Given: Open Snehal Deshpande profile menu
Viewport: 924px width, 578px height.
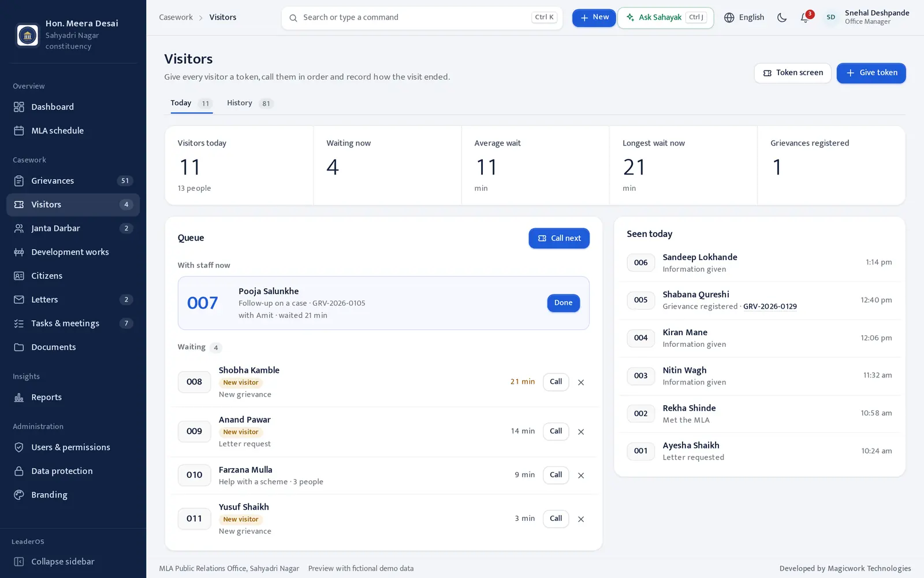Looking at the screenshot, I should pos(866,17).
